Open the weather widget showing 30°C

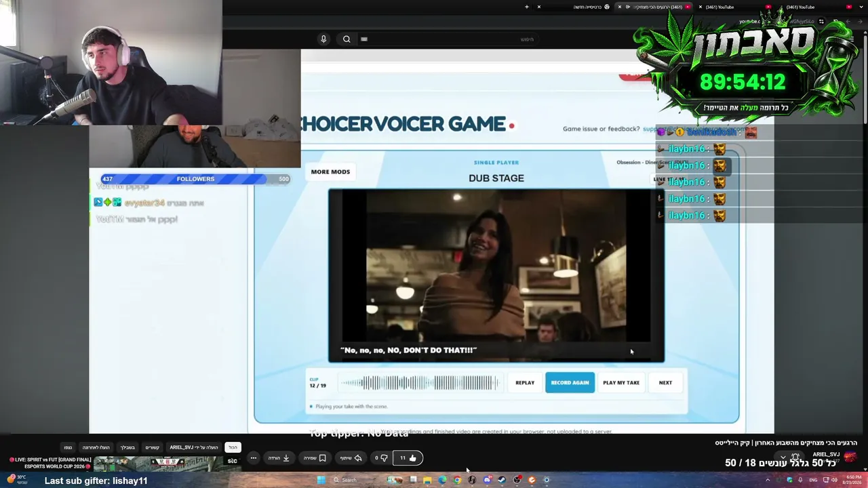[x=18, y=479]
